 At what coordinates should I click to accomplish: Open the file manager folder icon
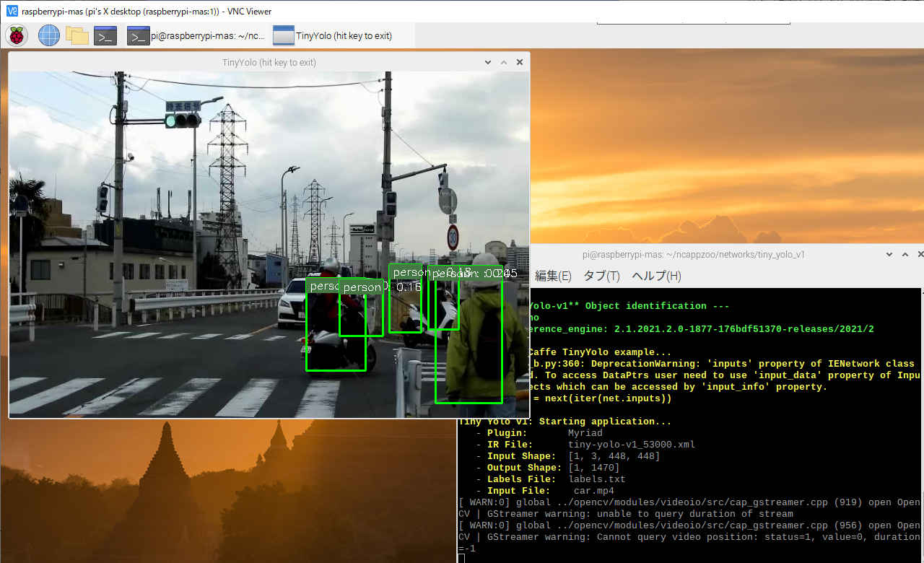coord(77,35)
